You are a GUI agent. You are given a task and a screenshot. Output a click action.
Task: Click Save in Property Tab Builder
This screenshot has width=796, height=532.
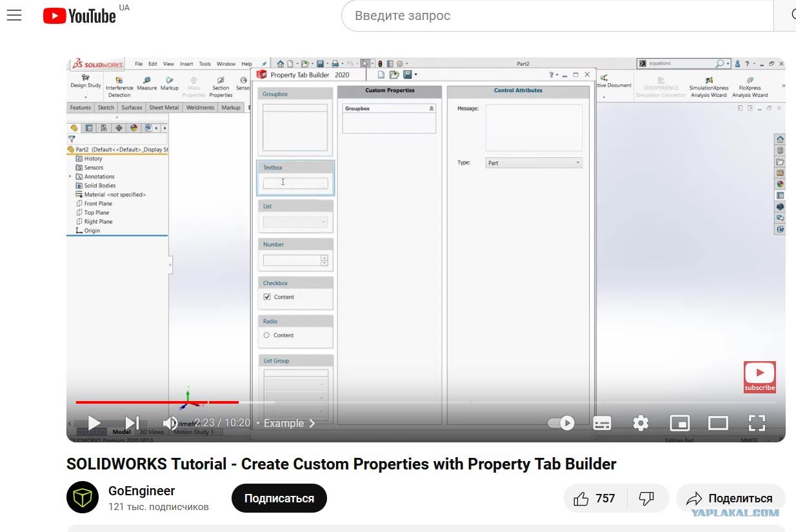[408, 75]
